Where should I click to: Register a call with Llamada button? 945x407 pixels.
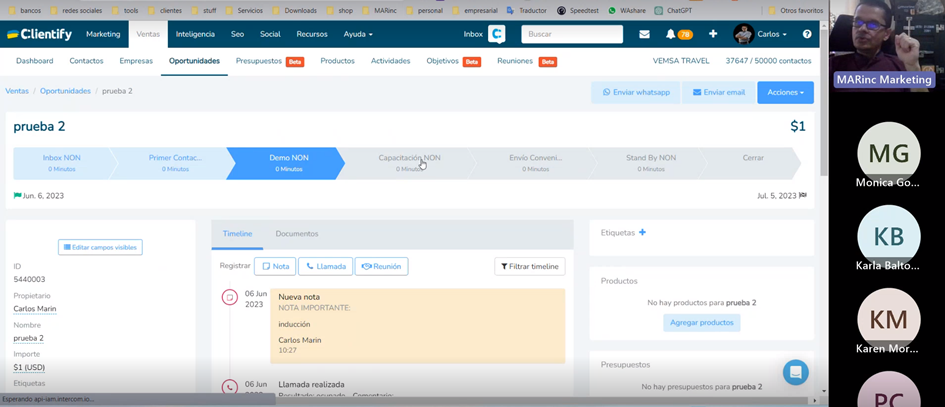coord(325,266)
